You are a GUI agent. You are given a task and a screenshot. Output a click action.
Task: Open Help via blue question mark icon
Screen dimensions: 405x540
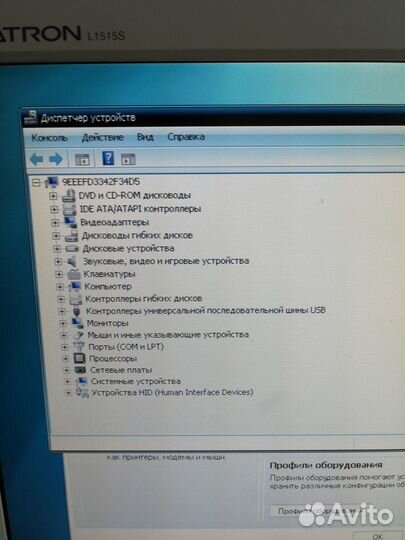(108, 158)
